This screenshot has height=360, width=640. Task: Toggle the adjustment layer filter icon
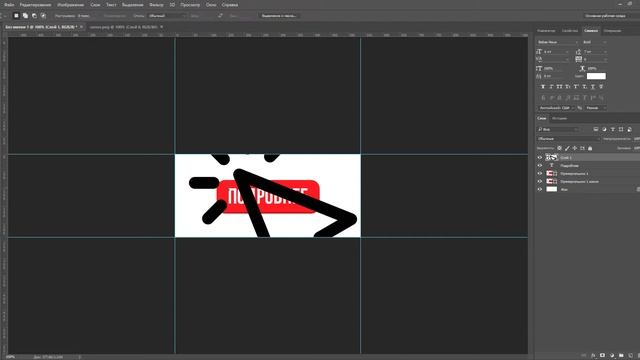pos(604,129)
